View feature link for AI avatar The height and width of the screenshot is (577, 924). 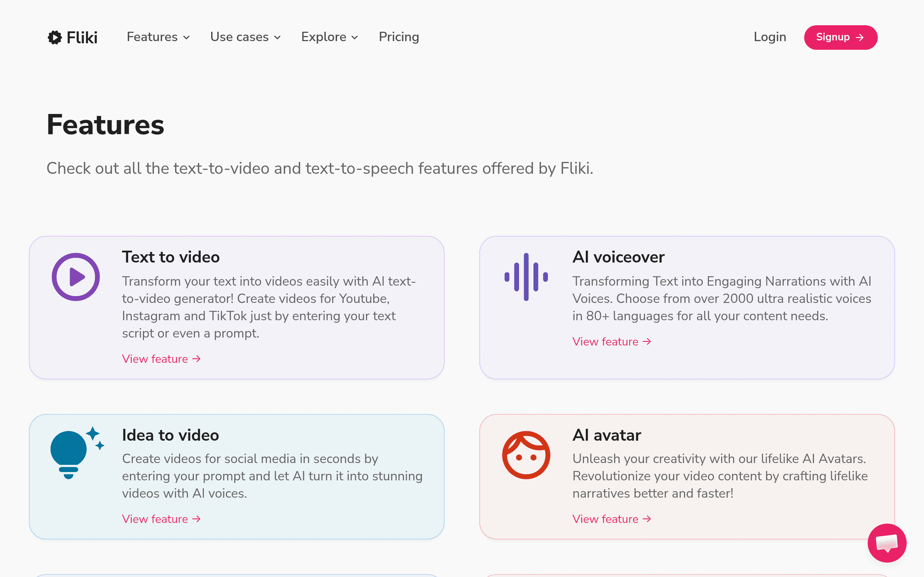tap(612, 519)
